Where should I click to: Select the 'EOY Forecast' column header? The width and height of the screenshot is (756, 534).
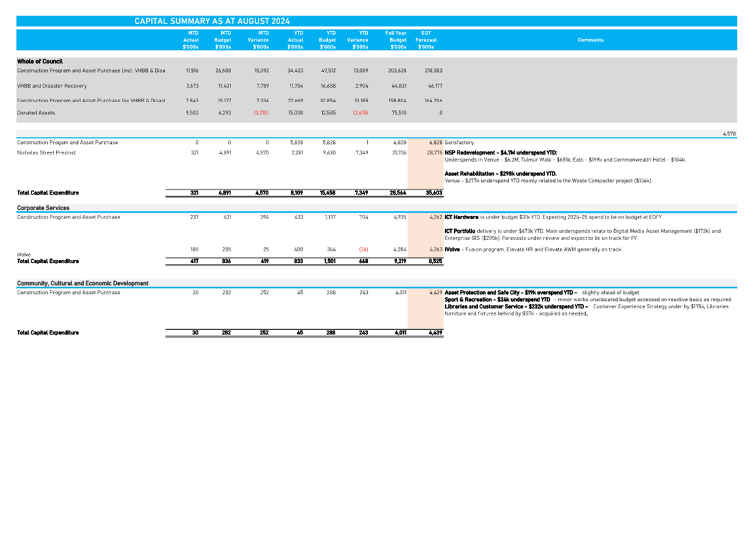coord(425,40)
